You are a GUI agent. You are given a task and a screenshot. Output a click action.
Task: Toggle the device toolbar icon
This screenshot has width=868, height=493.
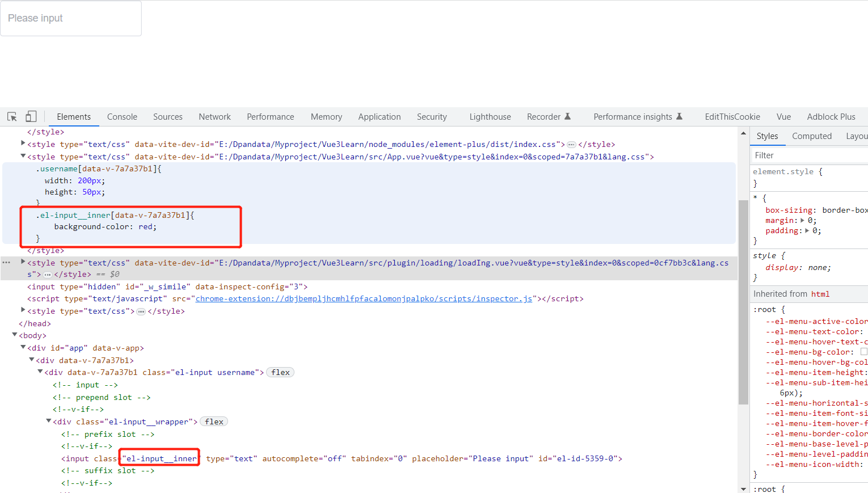[31, 116]
